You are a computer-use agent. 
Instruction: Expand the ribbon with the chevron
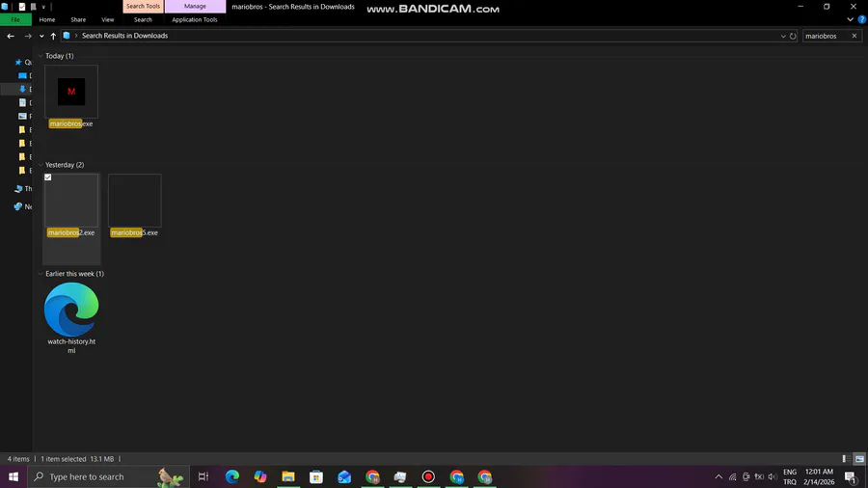coord(850,20)
